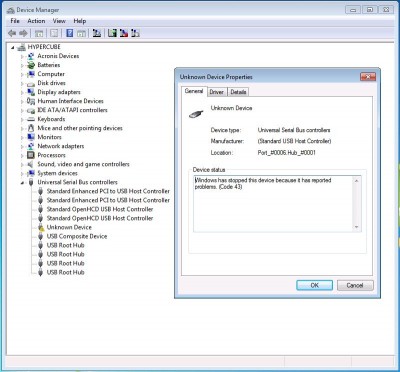Click the '(Standard USB Host Controller)' manufacturer text
This screenshot has width=400, height=372.
pos(294,141)
